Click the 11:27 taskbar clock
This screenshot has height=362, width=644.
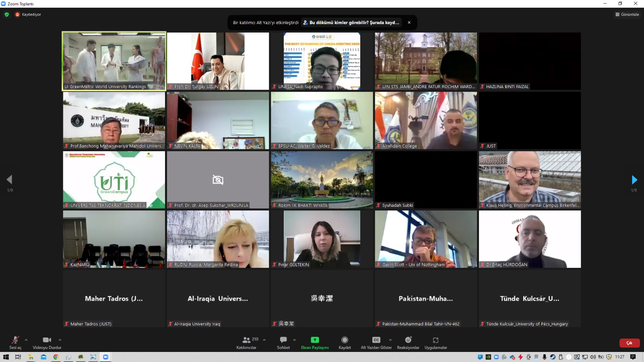click(x=620, y=357)
